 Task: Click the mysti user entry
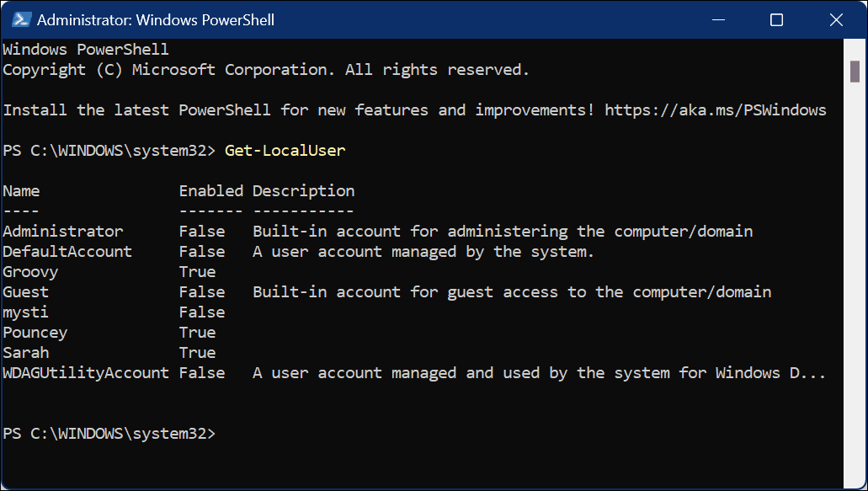[25, 312]
